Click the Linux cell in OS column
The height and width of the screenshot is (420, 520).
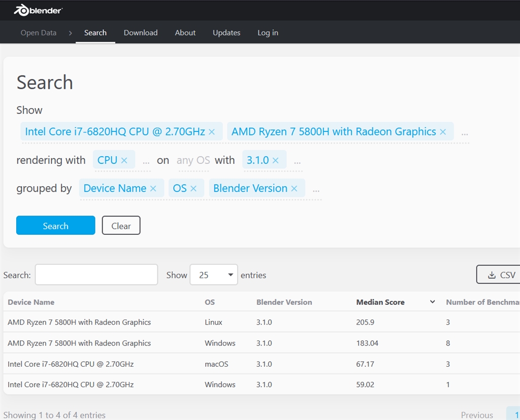[213, 322]
